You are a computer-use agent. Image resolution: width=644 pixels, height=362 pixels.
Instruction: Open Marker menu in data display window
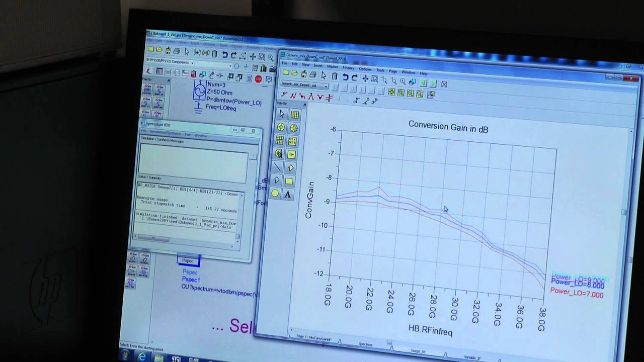[333, 66]
